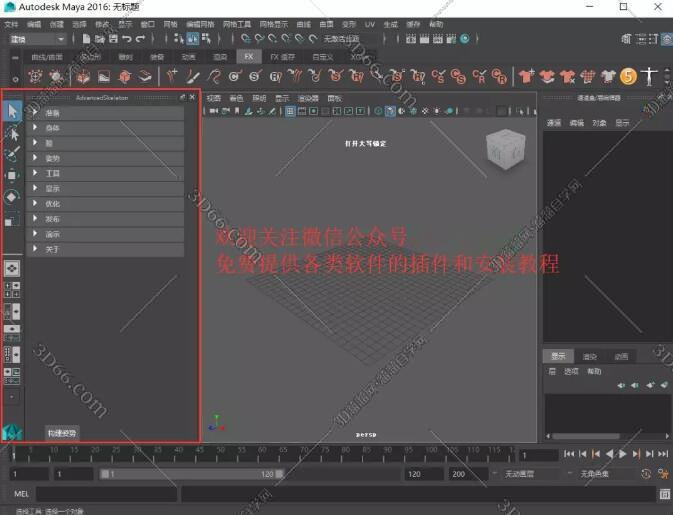Switch to the 曲线/曲面 shelf tab

(47, 57)
